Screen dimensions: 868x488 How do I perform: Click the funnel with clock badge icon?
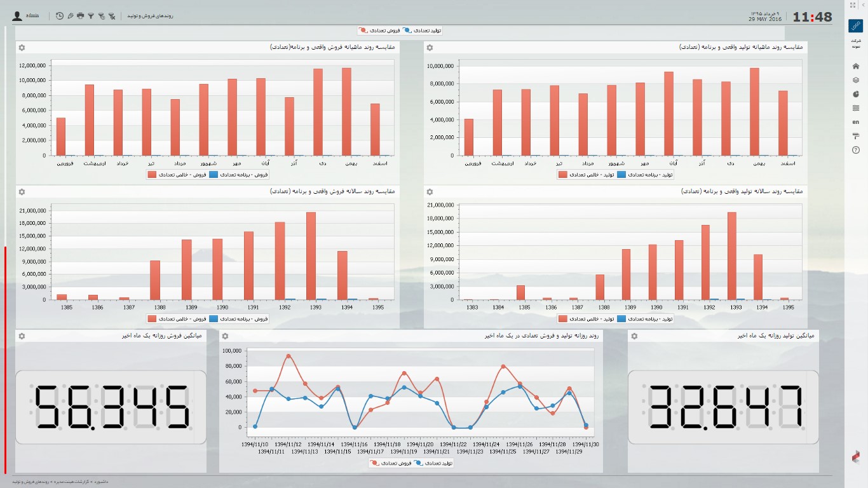click(x=101, y=16)
